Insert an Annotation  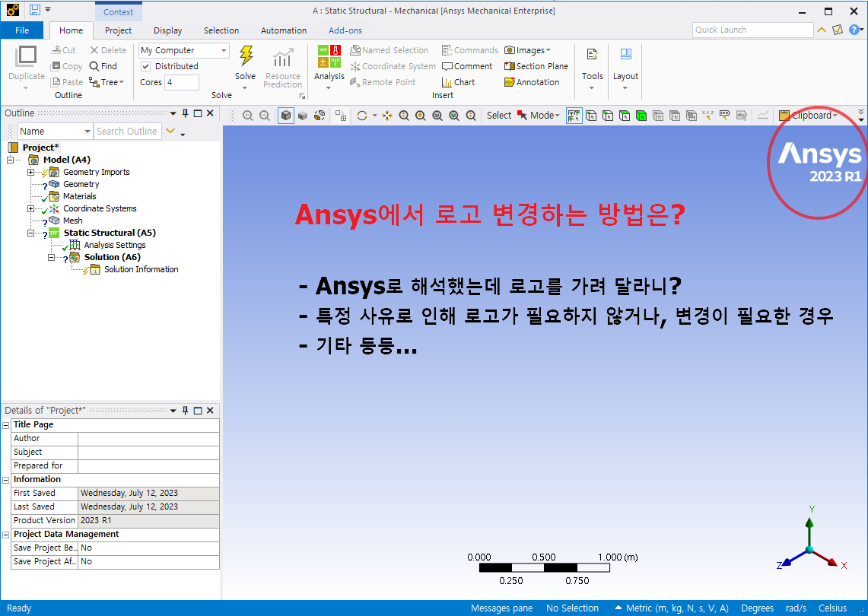click(x=532, y=82)
